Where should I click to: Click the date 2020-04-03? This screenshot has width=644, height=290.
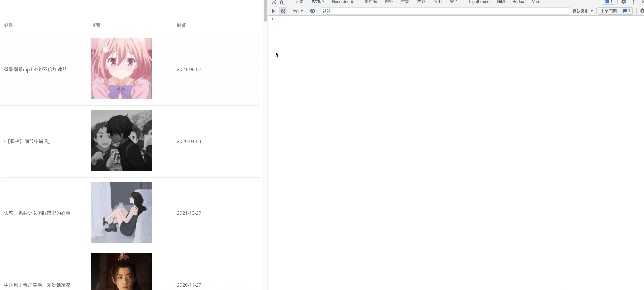pyautogui.click(x=189, y=141)
